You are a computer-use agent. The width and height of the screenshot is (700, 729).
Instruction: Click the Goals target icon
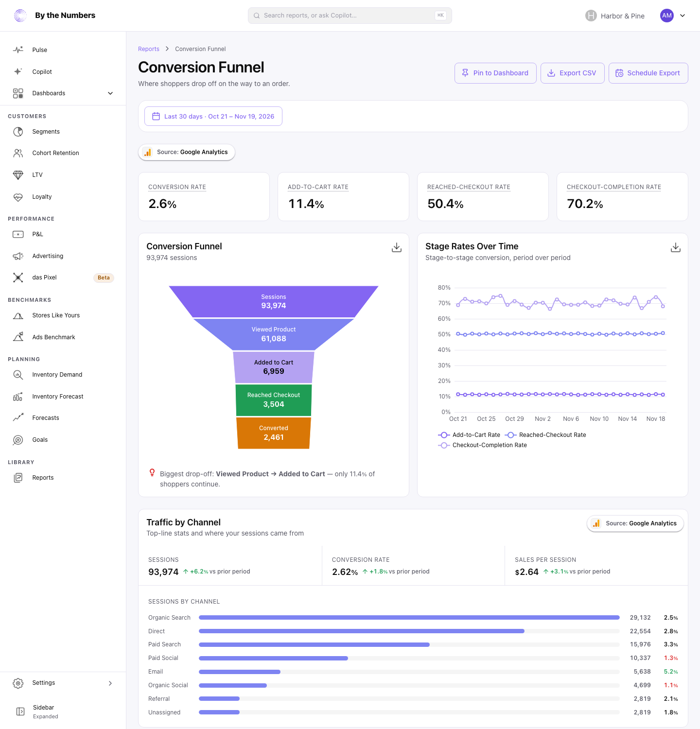click(x=18, y=440)
